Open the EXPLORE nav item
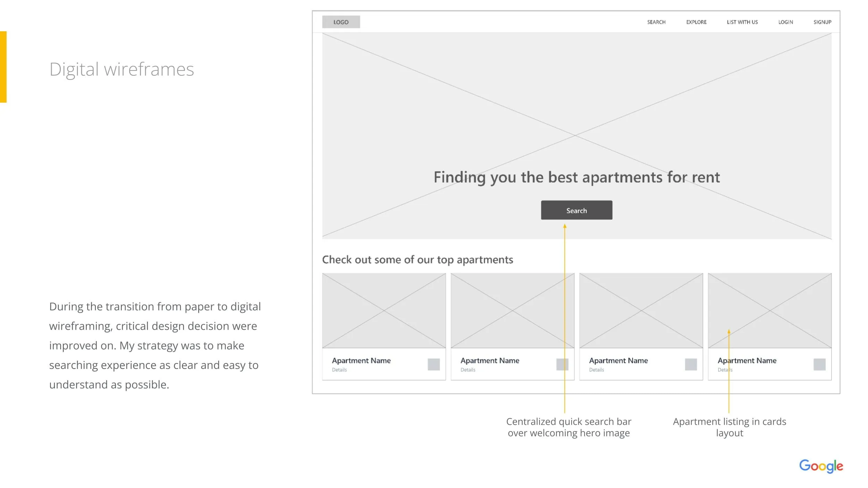 coord(696,22)
